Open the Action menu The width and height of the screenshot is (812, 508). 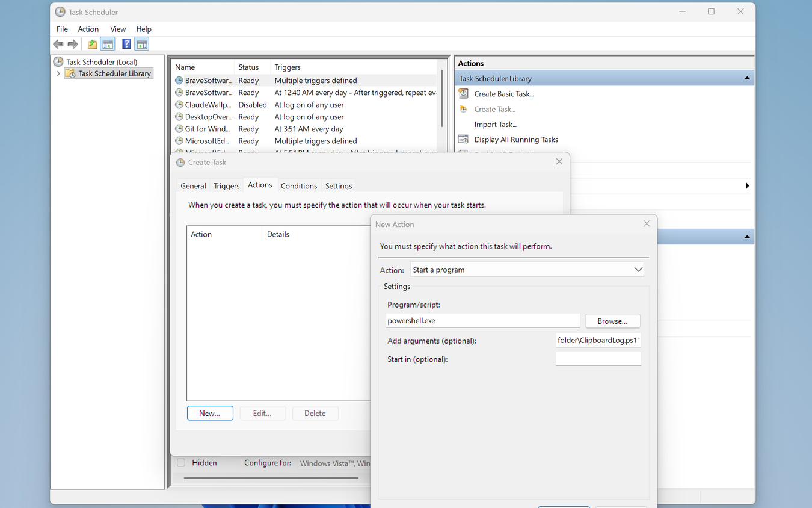pyautogui.click(x=88, y=29)
